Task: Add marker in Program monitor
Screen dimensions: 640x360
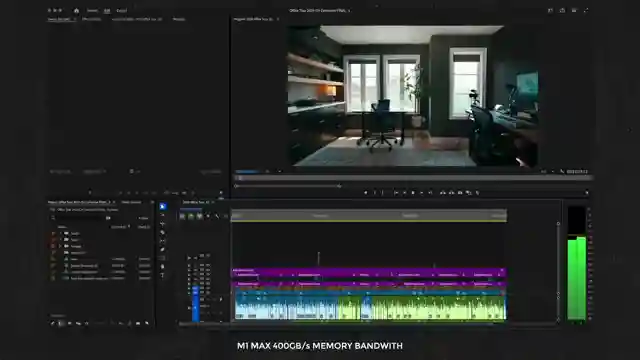Action: [366, 193]
